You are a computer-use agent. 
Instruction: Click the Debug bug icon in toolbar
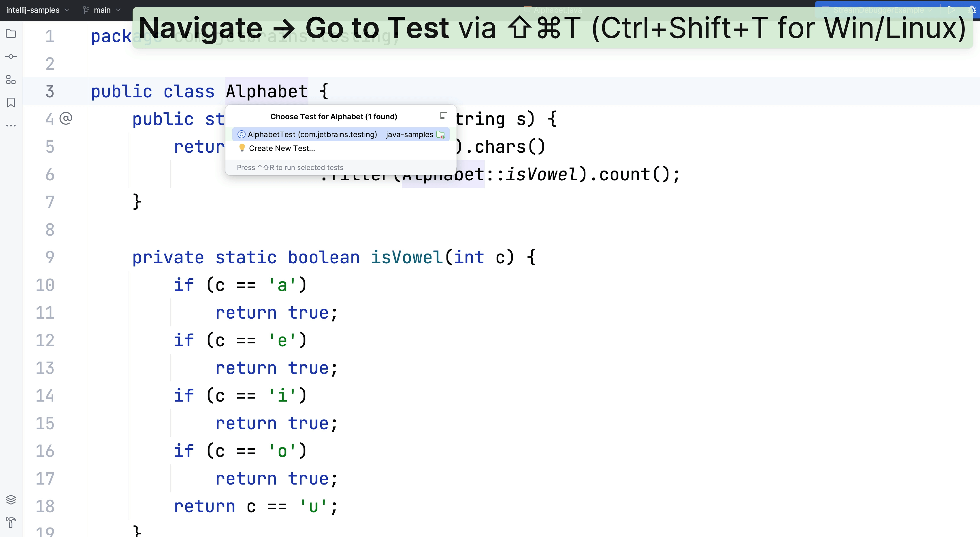coord(972,10)
